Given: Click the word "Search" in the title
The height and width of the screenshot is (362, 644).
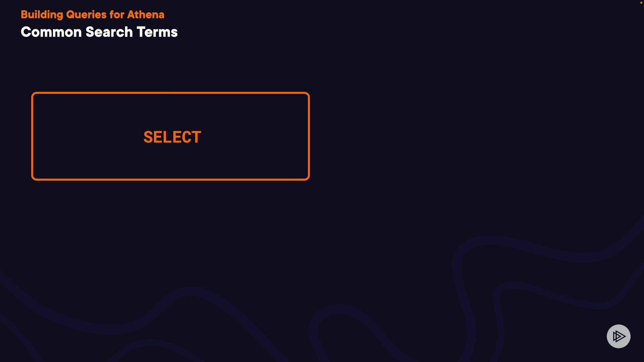Looking at the screenshot, I should click(x=109, y=32).
